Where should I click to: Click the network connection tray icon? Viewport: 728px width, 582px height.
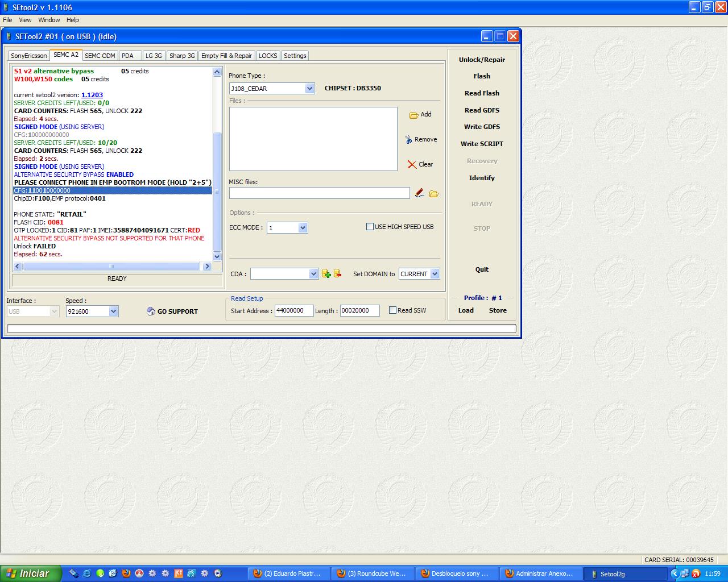click(x=685, y=573)
